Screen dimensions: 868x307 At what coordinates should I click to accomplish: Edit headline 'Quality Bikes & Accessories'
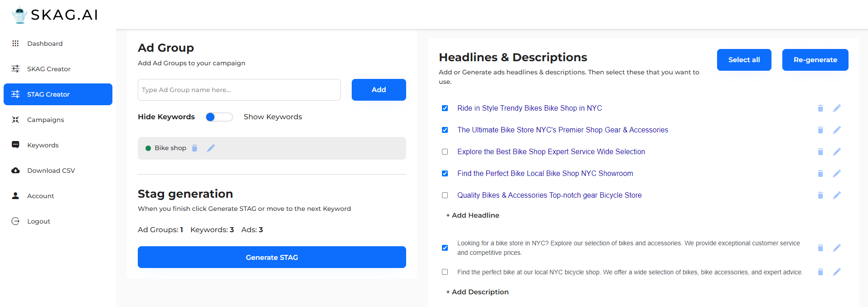click(837, 195)
